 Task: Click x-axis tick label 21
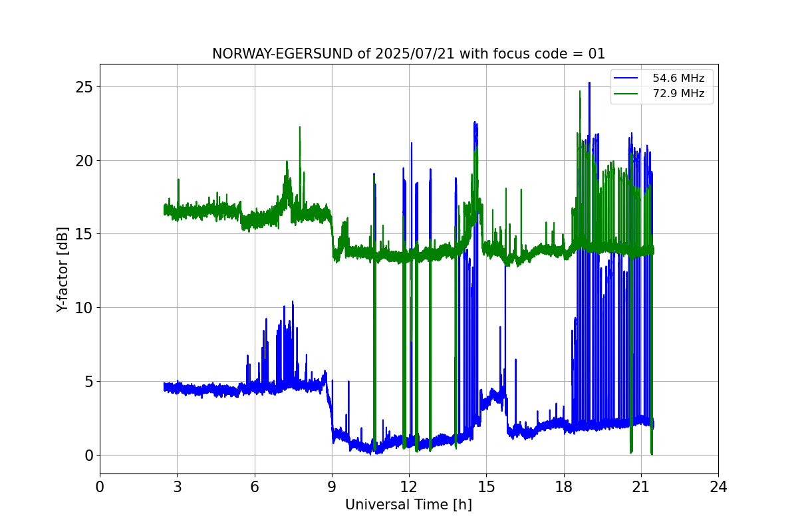point(640,486)
